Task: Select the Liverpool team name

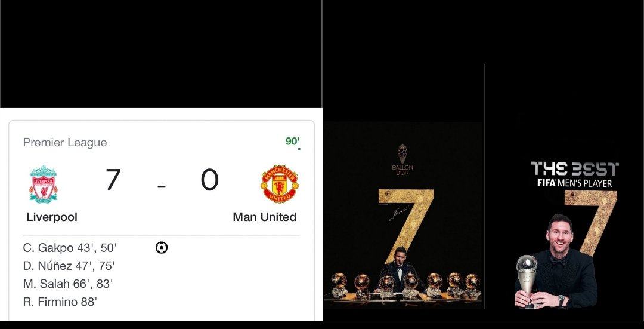Action: coord(52,217)
